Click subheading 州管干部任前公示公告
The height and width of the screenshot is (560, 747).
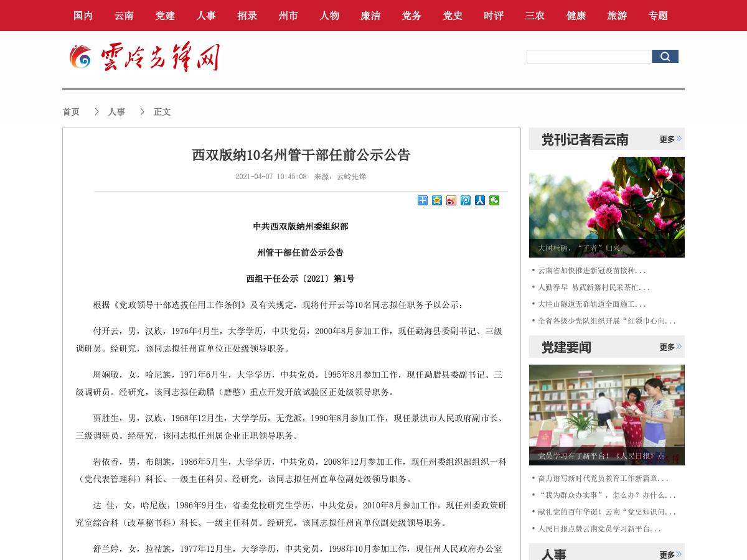pos(301,253)
